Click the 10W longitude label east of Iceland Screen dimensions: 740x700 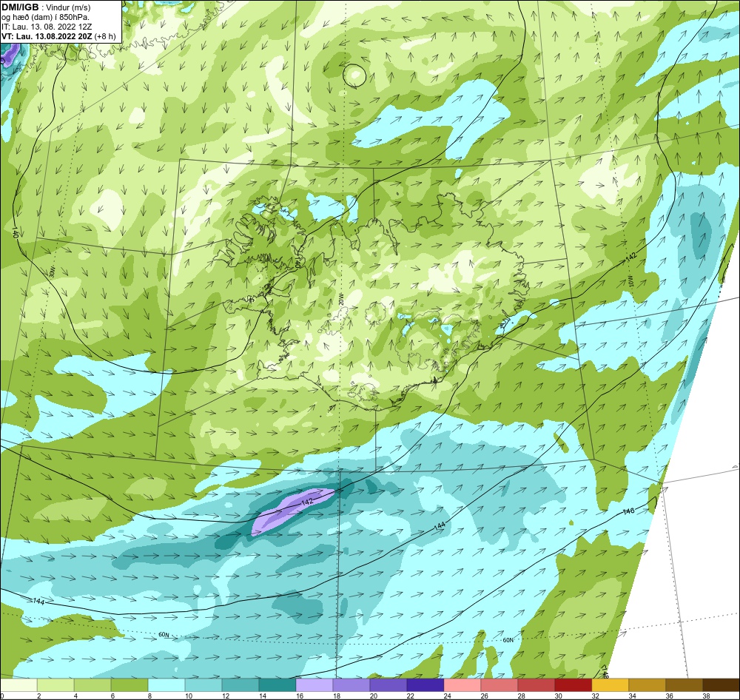(630, 281)
